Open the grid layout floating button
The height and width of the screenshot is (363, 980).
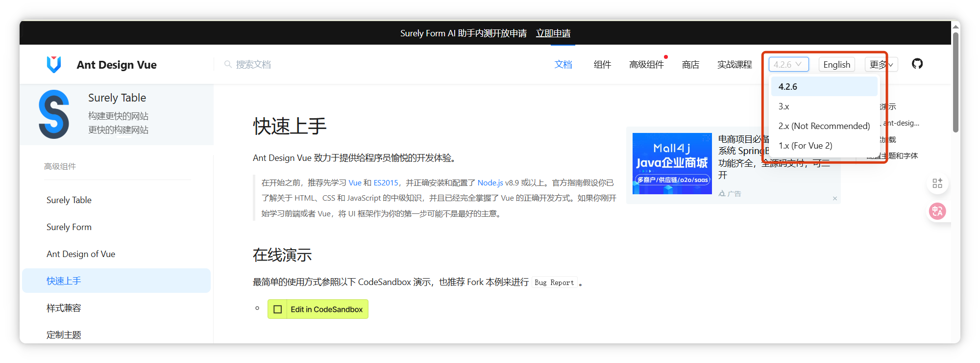coord(937,183)
